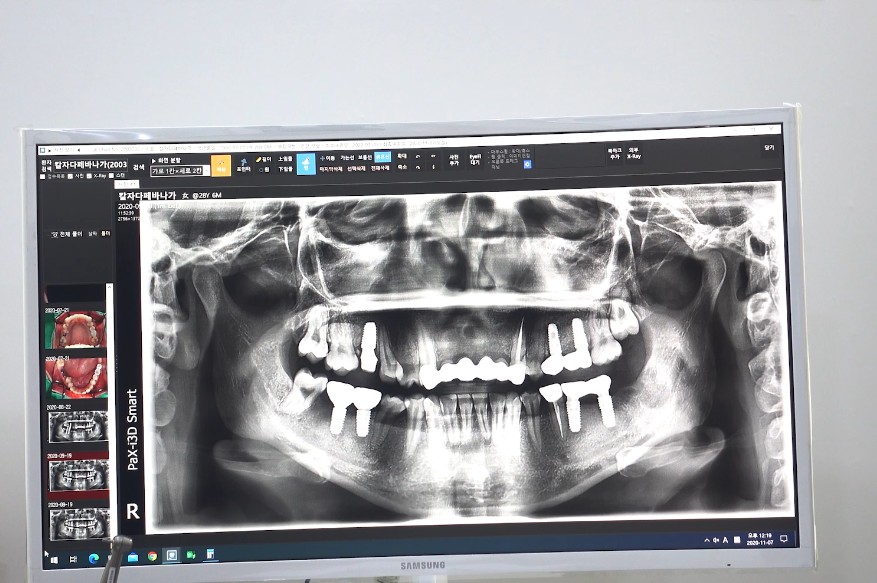This screenshot has height=583, width=877.
Task: Open the red-highlighted panoramic thumbnail
Action: pos(78,476)
